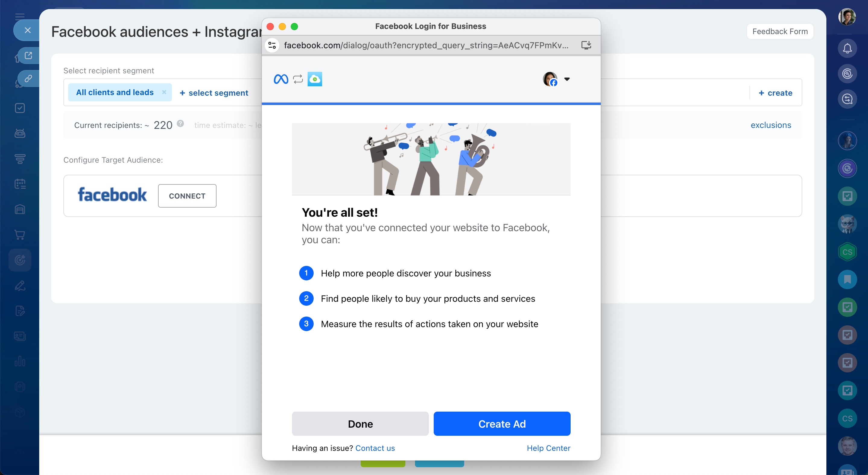Click the help question mark beside 220
868x475 pixels.
tap(180, 123)
